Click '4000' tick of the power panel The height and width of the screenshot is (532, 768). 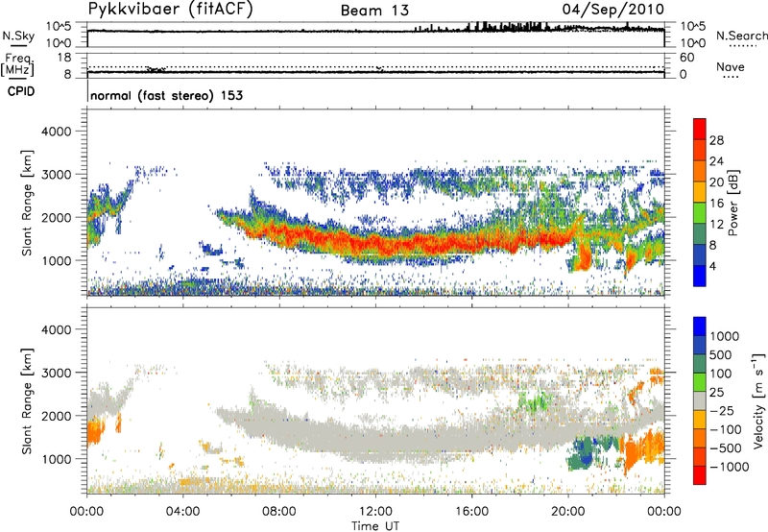click(x=56, y=132)
